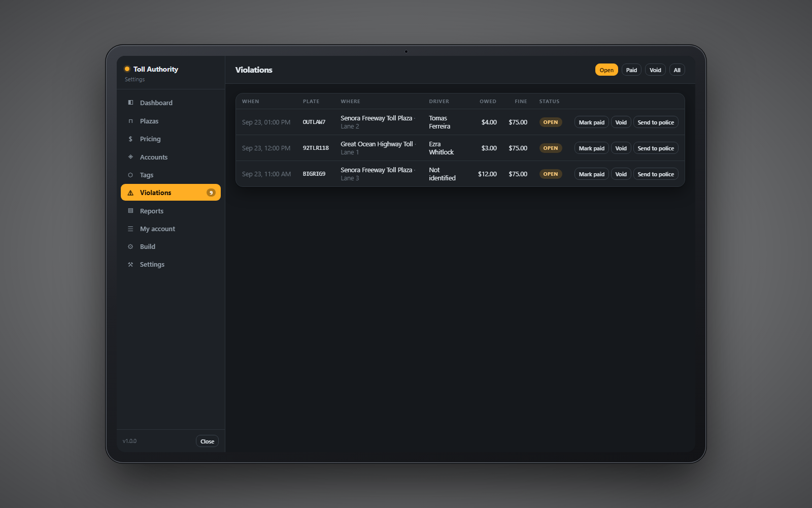Open the Pricing section
The height and width of the screenshot is (508, 812).
171,139
